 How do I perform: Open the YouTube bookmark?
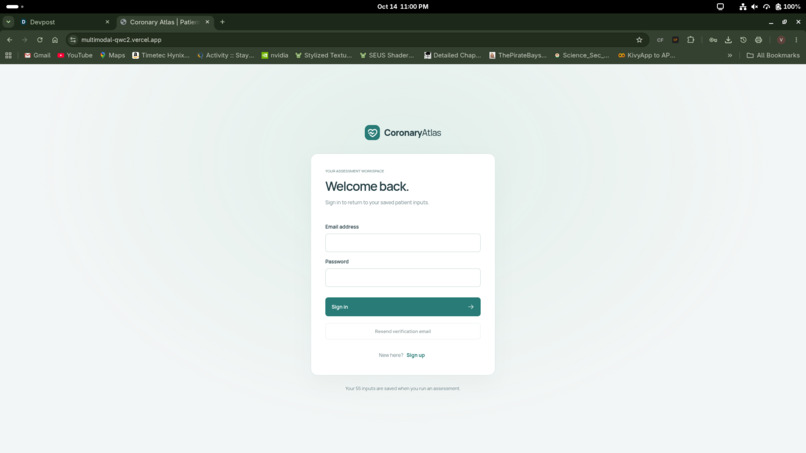coord(75,55)
